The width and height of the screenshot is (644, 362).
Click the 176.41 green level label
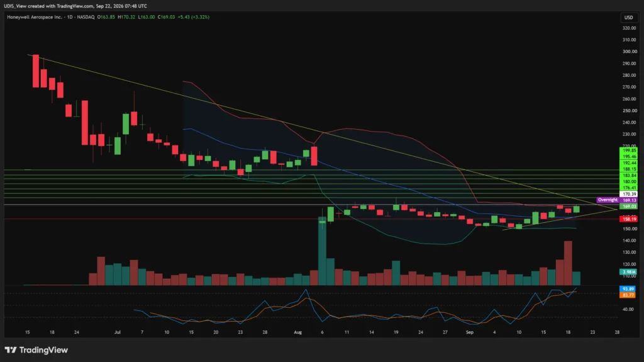pyautogui.click(x=628, y=188)
